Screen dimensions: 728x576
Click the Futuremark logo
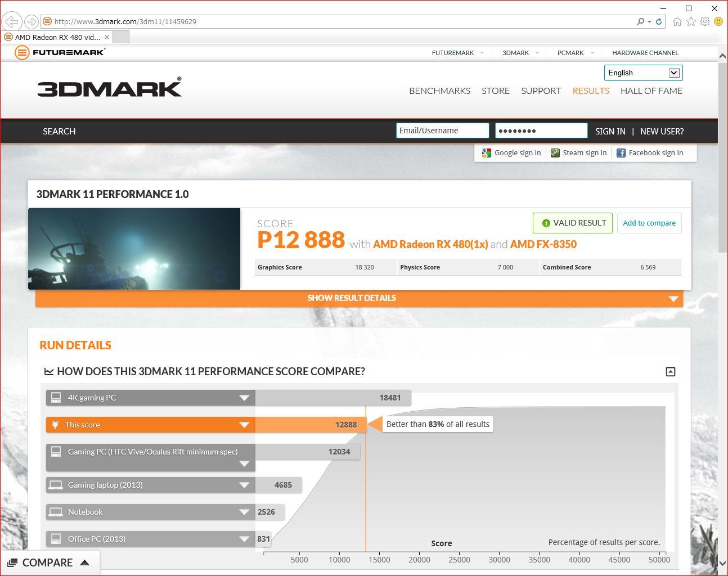pos(60,52)
